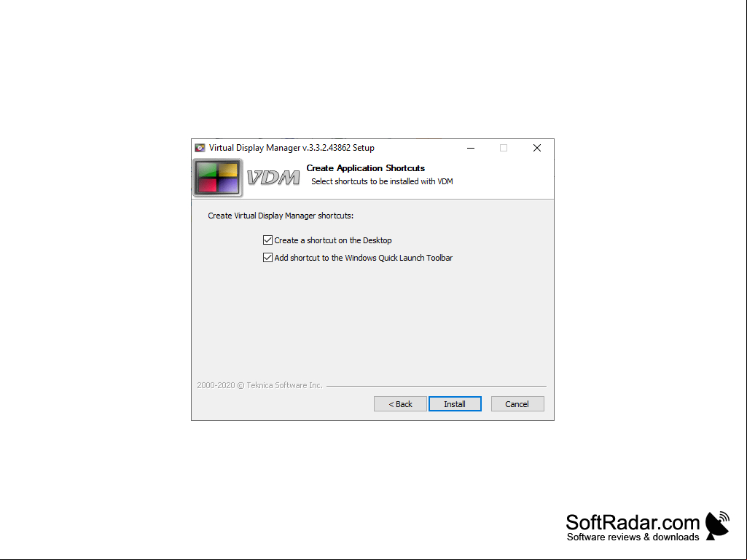Viewport: 747px width, 560px height.
Task: Click the "Create a shortcut on the Desktop" label text
Action: [x=333, y=240]
